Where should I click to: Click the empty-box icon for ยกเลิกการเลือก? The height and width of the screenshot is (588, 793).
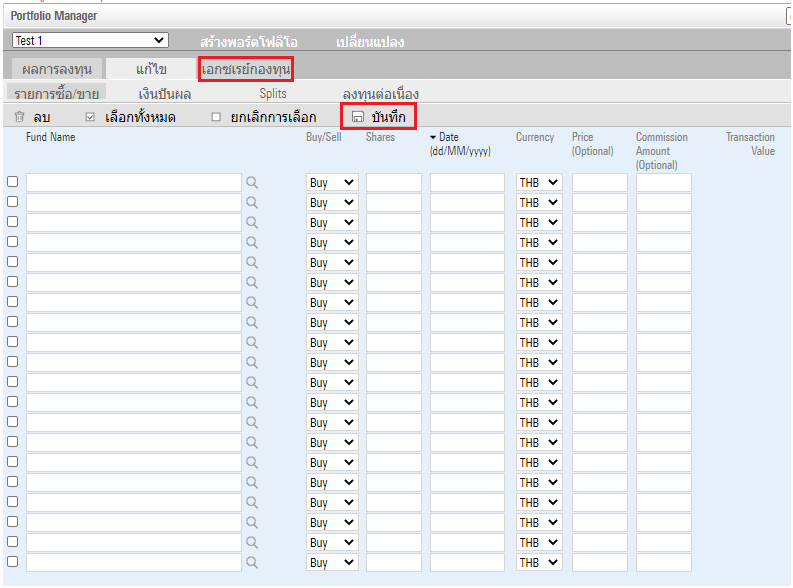click(x=216, y=117)
